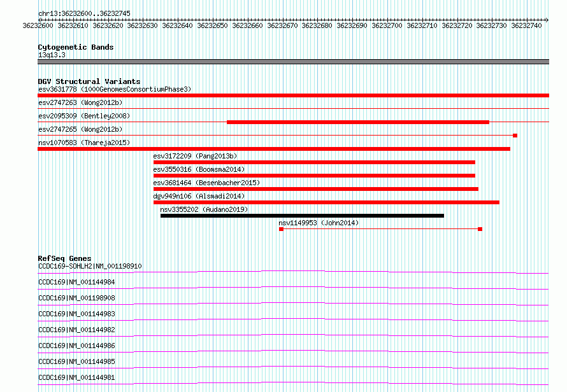Click ruler position 36232740

point(526,25)
